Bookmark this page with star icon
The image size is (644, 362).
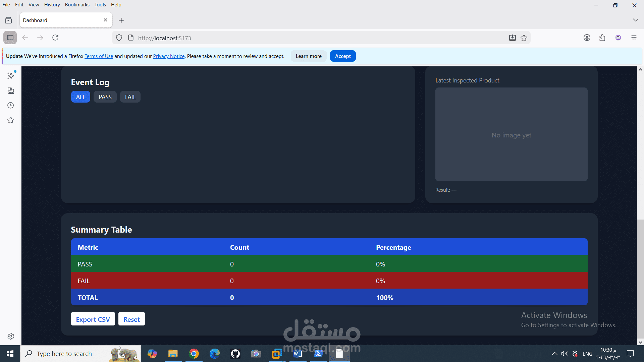[x=524, y=38]
